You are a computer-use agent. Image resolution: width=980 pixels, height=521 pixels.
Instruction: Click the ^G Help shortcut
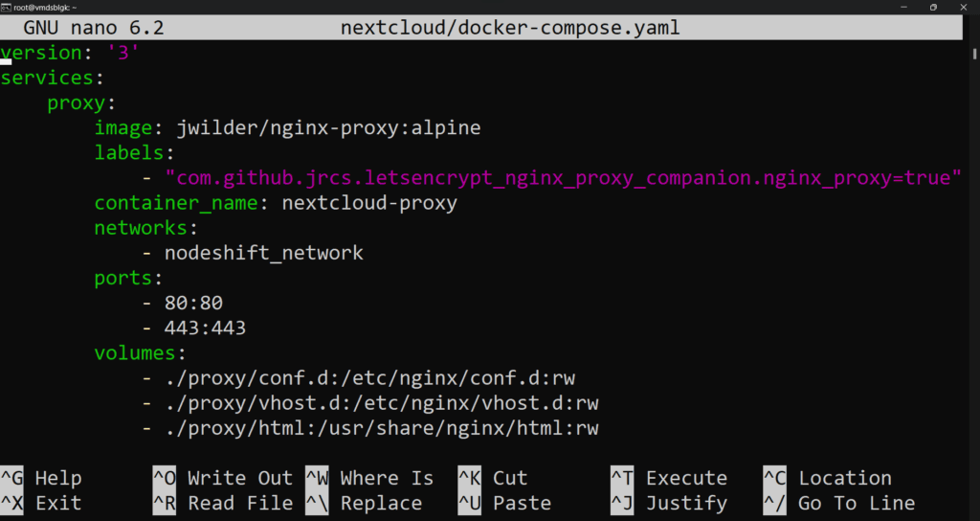(41, 478)
